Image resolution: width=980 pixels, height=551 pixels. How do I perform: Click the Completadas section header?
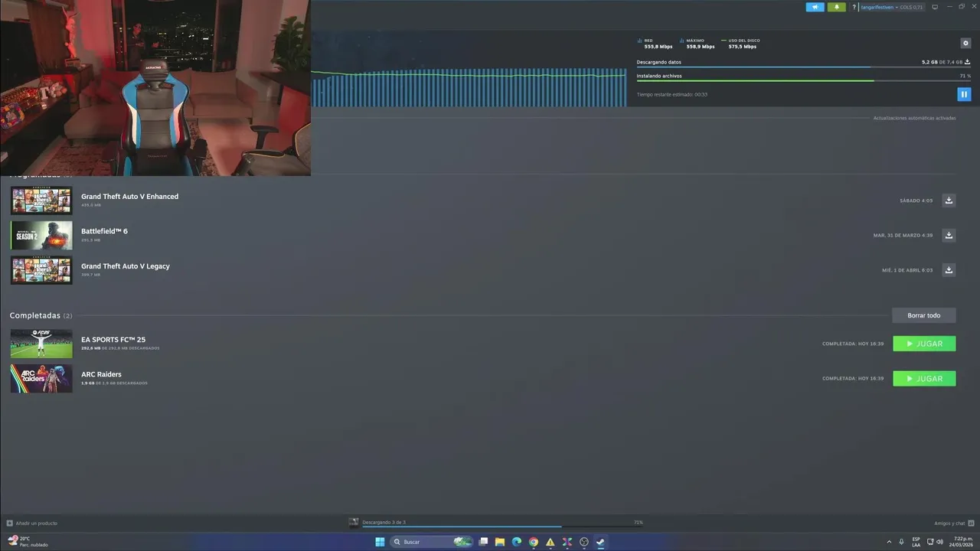click(x=41, y=315)
